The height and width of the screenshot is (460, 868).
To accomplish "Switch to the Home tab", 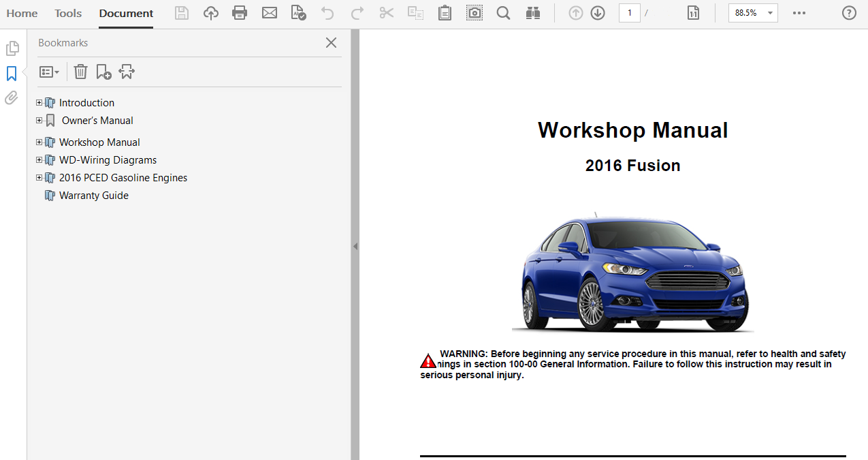I will pyautogui.click(x=22, y=14).
